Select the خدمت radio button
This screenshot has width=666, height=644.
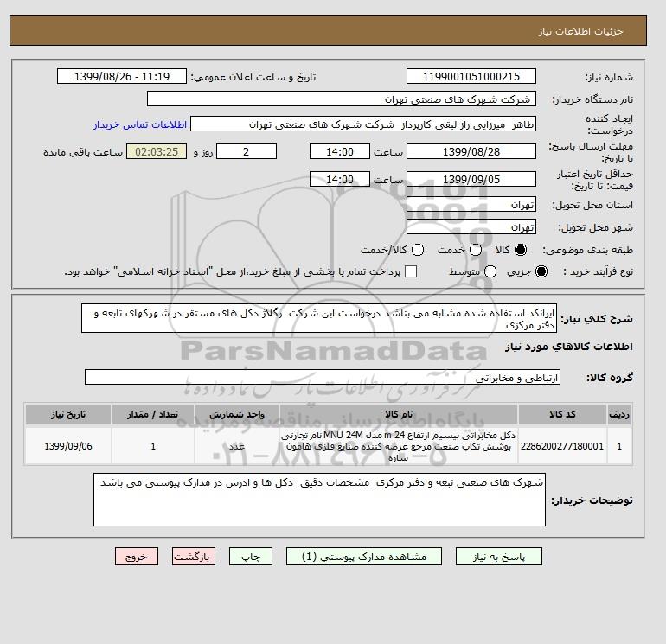tap(476, 250)
